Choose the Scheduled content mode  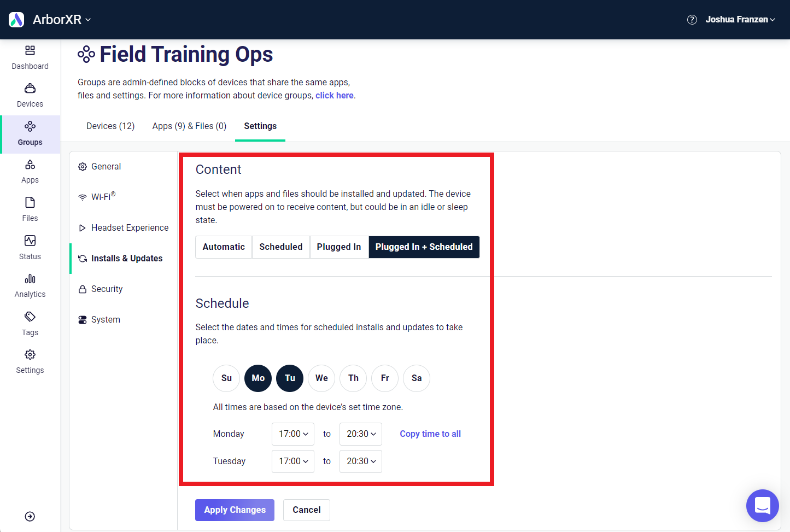click(x=281, y=247)
